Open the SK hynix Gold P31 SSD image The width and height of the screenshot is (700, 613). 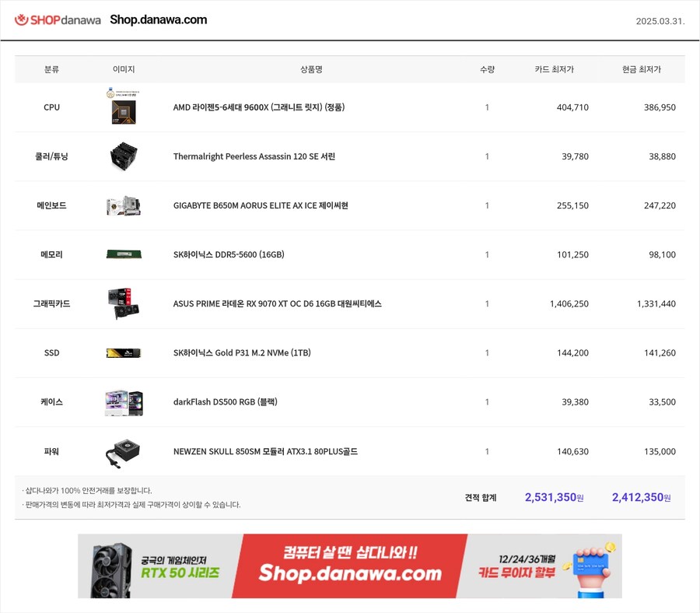124,352
